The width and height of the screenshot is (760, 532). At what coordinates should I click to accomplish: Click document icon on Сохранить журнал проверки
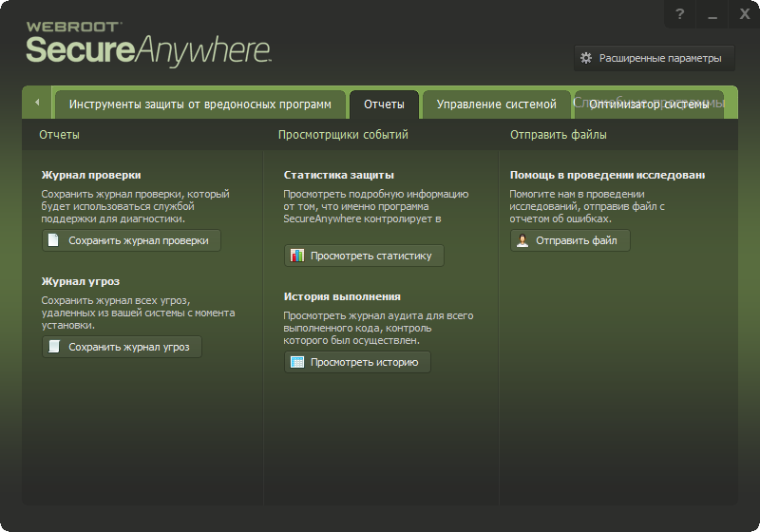53,240
